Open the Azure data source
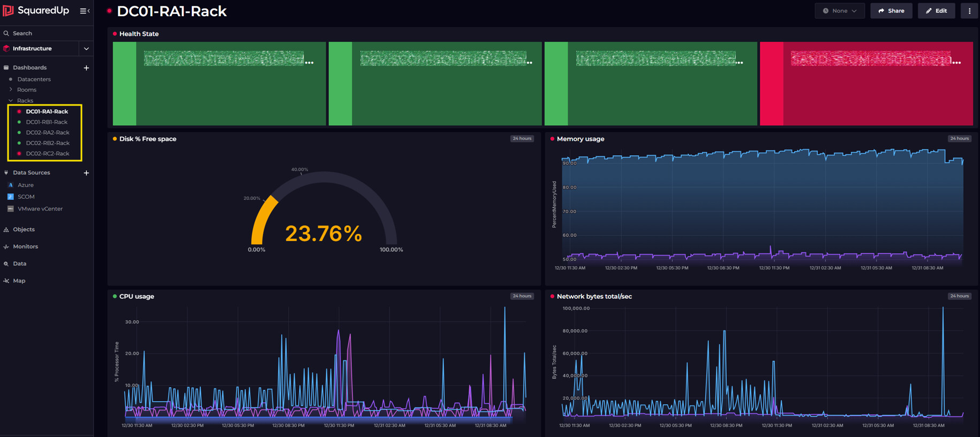The width and height of the screenshot is (980, 437). point(25,185)
